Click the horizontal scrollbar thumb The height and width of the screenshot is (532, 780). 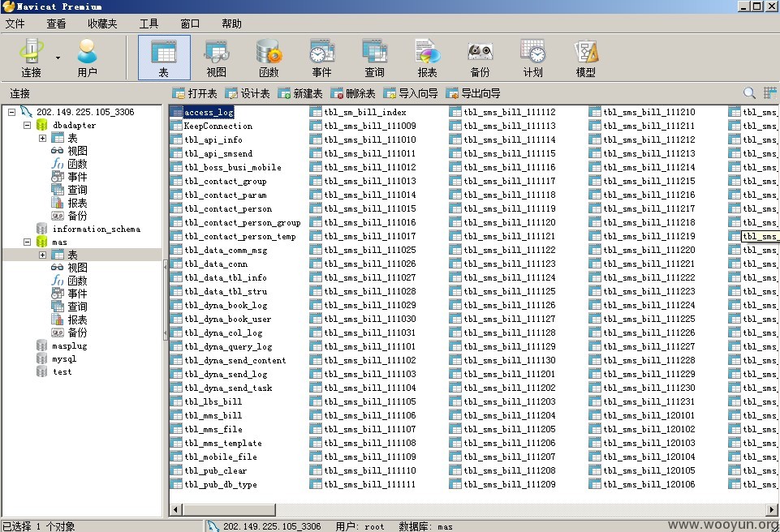point(229,509)
